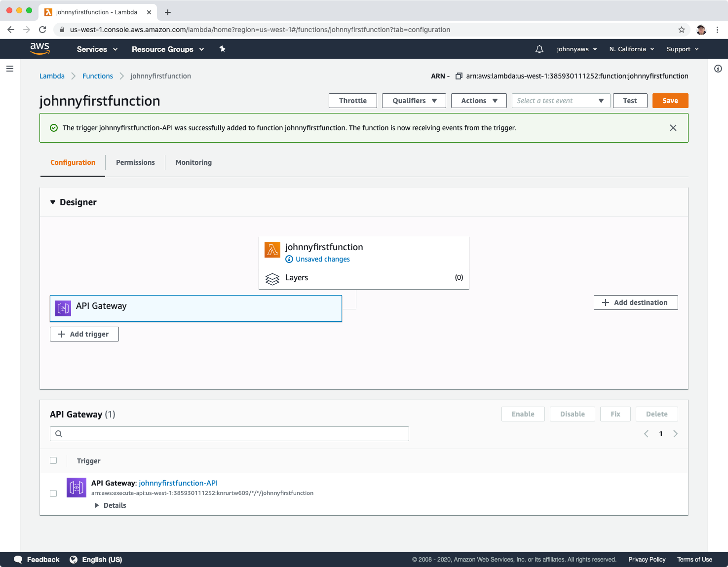Open the Qualifiers dropdown
Screen dimensions: 728x567
[414, 101]
